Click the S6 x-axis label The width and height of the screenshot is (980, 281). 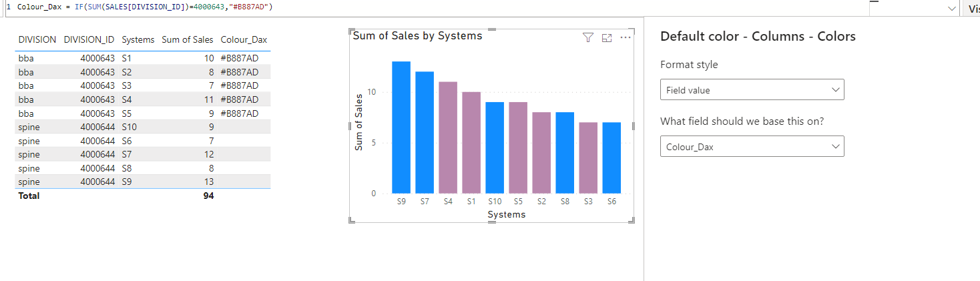(611, 201)
